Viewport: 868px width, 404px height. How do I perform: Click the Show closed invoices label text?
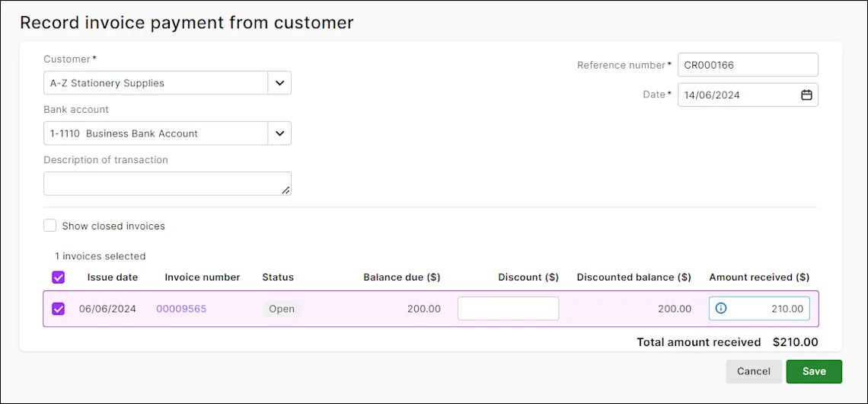(113, 226)
